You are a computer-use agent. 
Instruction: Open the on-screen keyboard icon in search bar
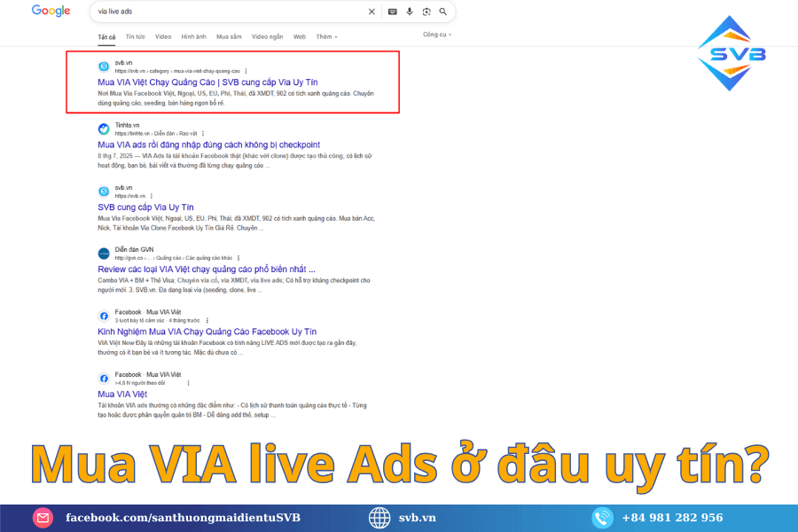(392, 12)
